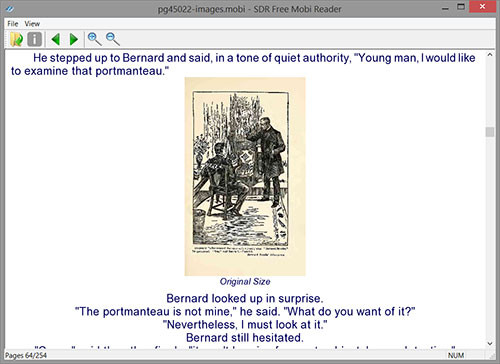Open the View menu
The image size is (500, 364).
32,24
